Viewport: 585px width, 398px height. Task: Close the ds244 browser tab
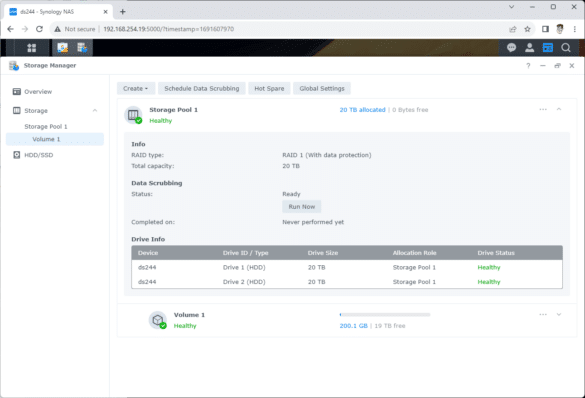[105, 12]
